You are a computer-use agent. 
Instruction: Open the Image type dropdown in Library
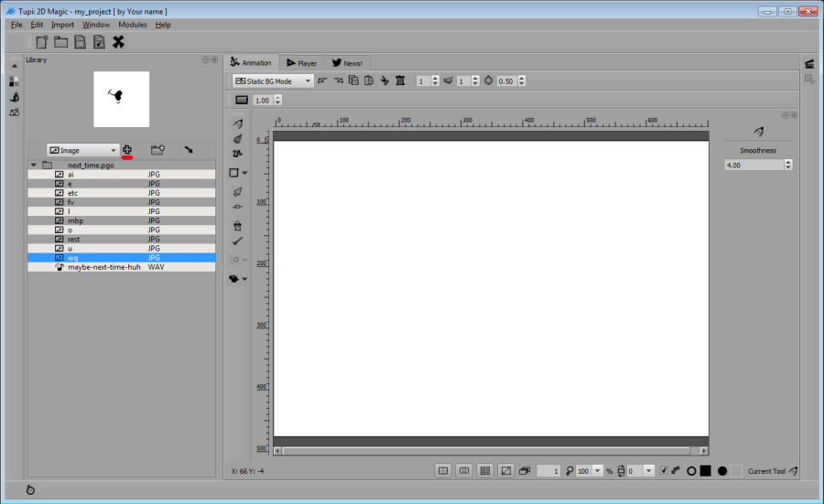(83, 150)
